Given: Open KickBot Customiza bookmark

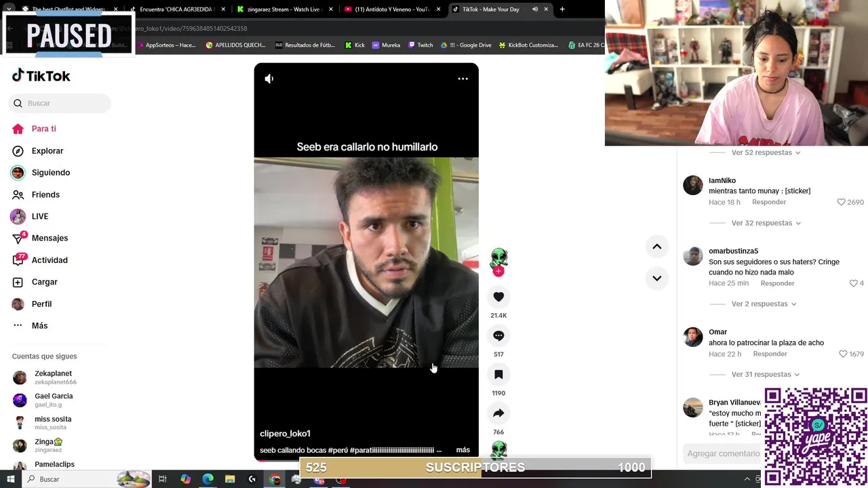Looking at the screenshot, I should (528, 45).
